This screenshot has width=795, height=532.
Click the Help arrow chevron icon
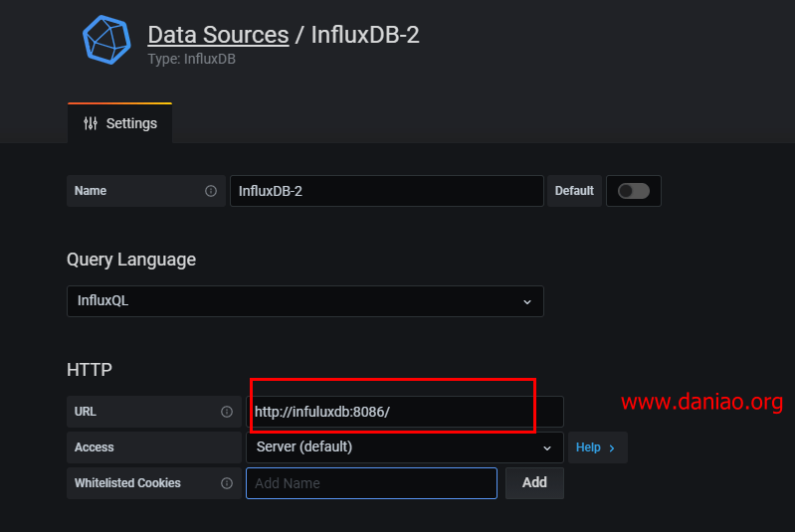(x=612, y=448)
